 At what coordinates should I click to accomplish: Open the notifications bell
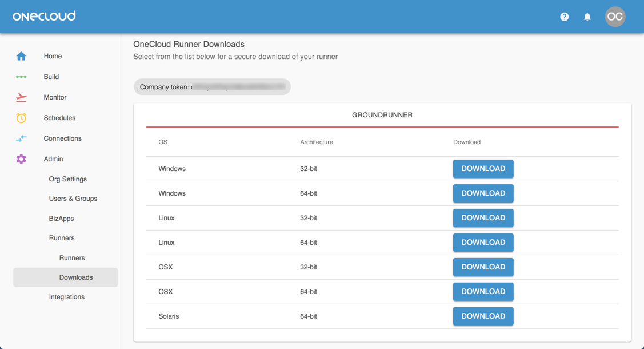[587, 17]
